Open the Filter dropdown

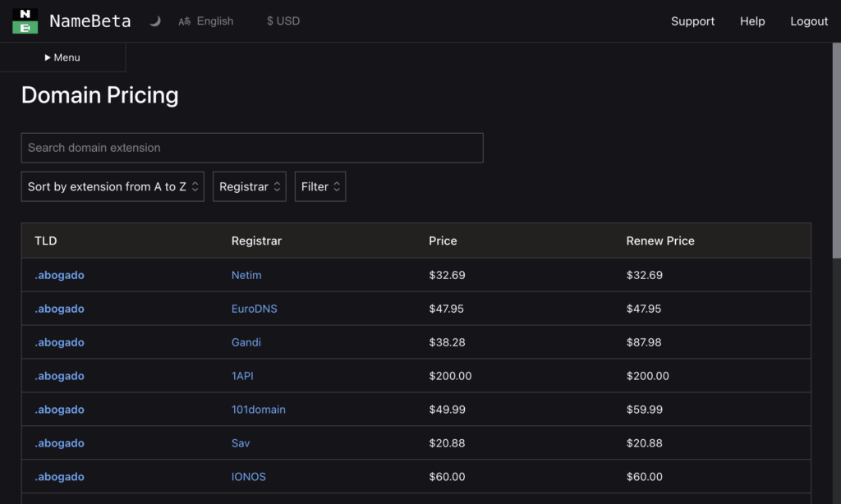(320, 186)
